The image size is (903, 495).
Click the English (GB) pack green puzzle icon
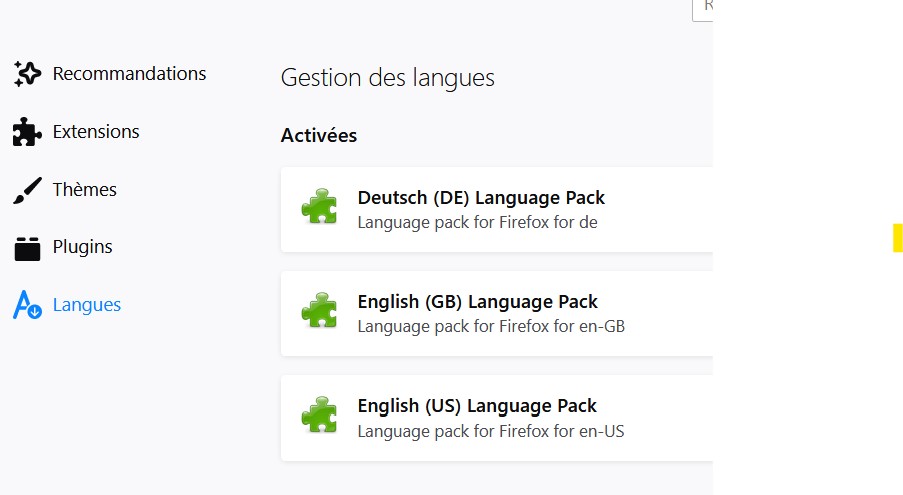[x=319, y=313]
